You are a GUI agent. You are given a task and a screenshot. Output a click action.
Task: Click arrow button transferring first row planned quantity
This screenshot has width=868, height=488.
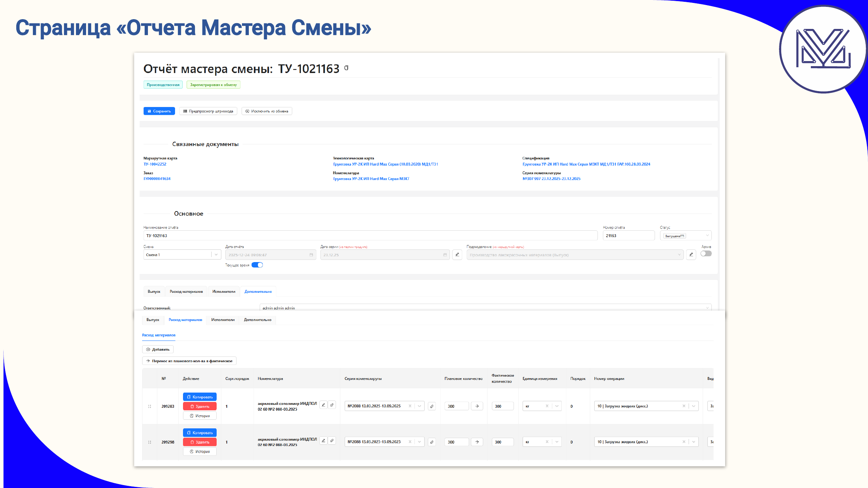pos(477,406)
